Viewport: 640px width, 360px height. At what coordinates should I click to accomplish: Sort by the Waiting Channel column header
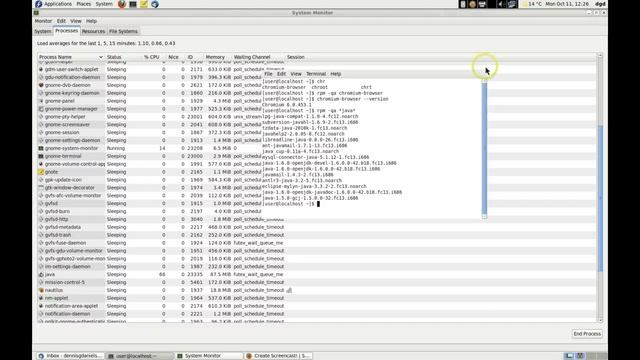(x=258, y=57)
